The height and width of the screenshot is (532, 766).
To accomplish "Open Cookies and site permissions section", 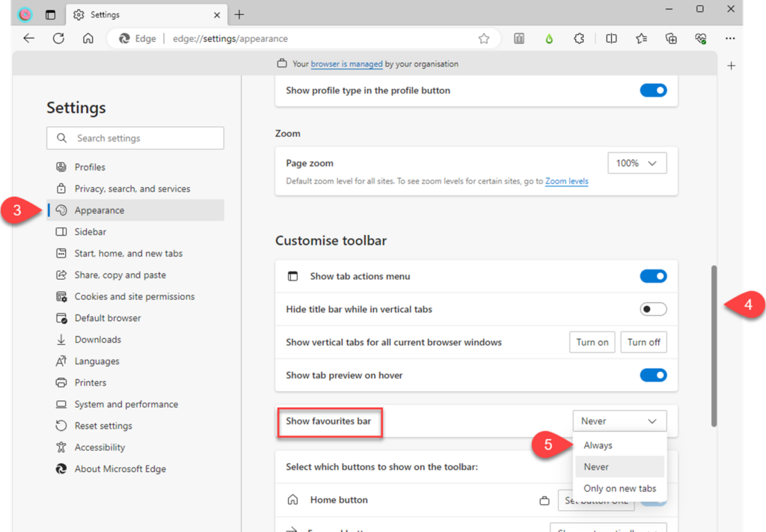I will [135, 296].
